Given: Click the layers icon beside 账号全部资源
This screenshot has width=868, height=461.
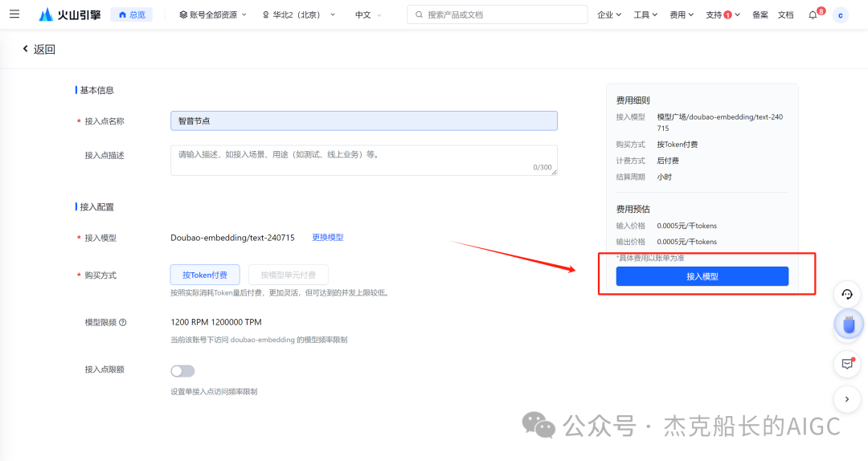Looking at the screenshot, I should pyautogui.click(x=183, y=15).
